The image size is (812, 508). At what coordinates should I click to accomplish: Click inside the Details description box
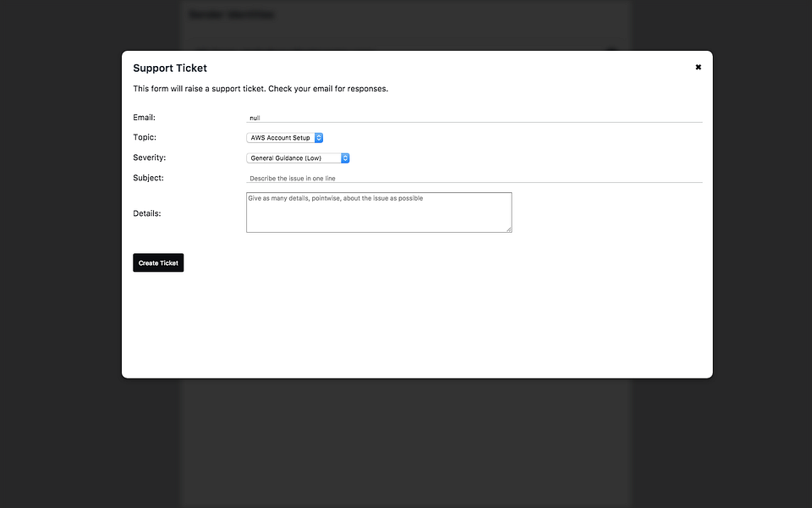click(x=378, y=212)
